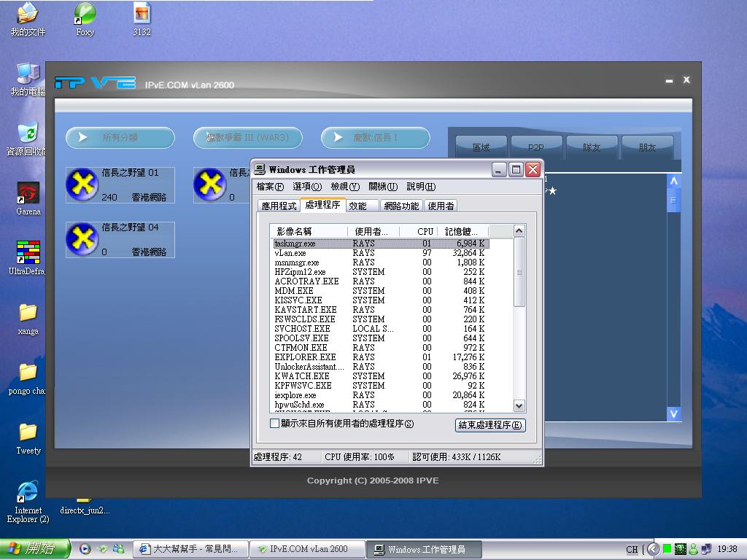Select the vLan.exe process row
This screenshot has width=747, height=560.
(381, 253)
